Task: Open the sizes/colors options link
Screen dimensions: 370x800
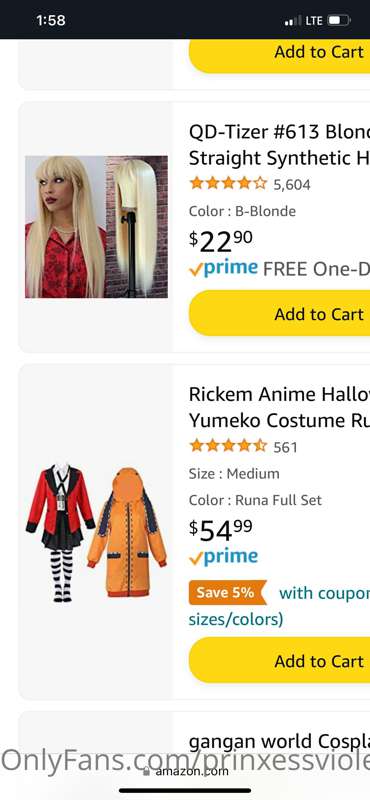Action: 236,619
